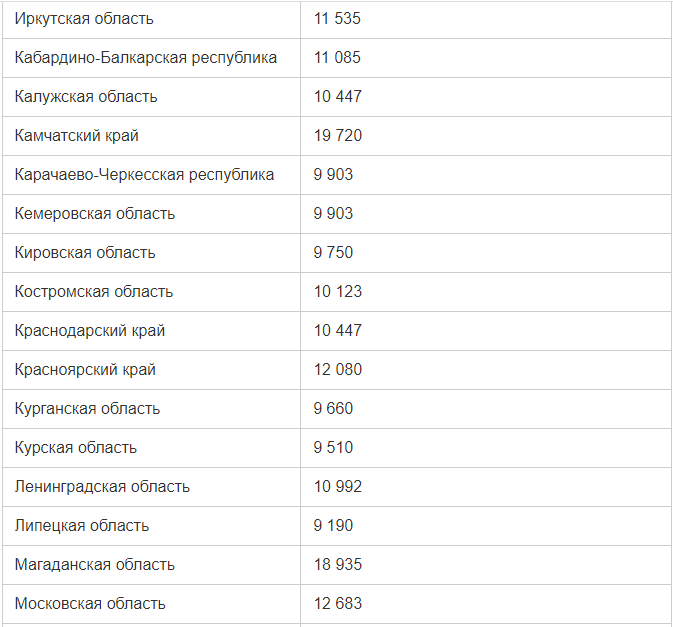The width and height of the screenshot is (673, 627).
Task: Click the Липецкая область row name
Action: point(82,526)
